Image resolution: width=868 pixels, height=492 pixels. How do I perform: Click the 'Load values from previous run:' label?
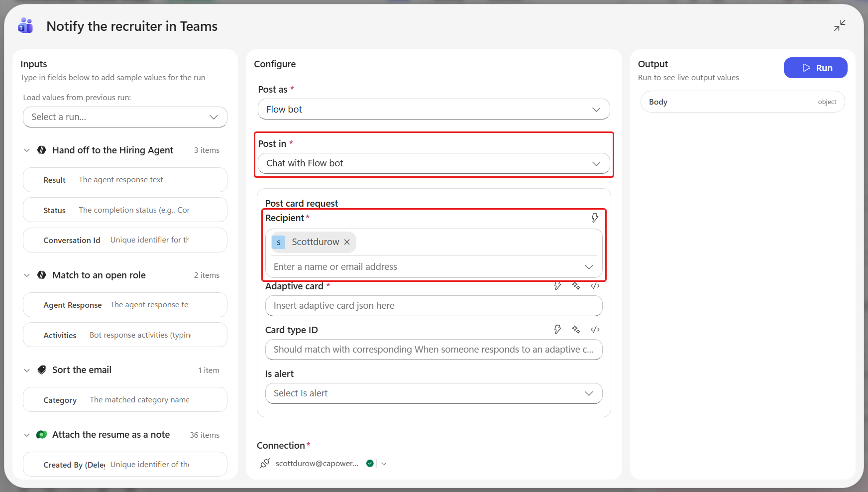(x=77, y=98)
